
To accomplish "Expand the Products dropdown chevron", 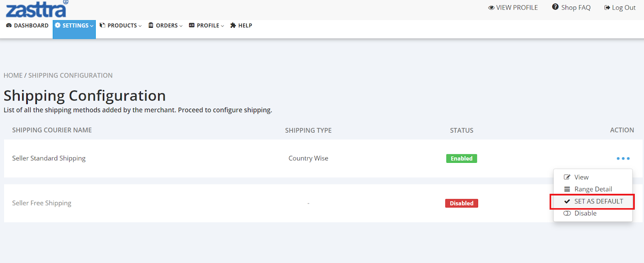I will 140,26.
